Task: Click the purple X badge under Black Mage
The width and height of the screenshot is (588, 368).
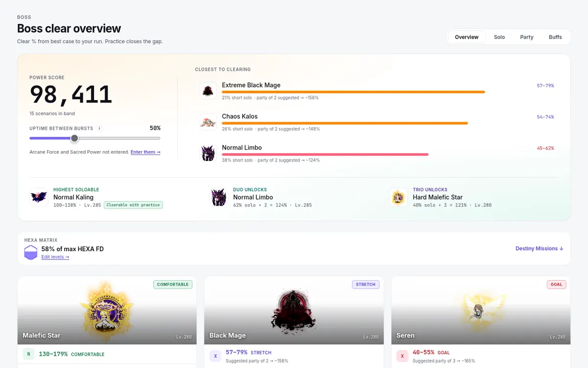Action: pos(215,356)
